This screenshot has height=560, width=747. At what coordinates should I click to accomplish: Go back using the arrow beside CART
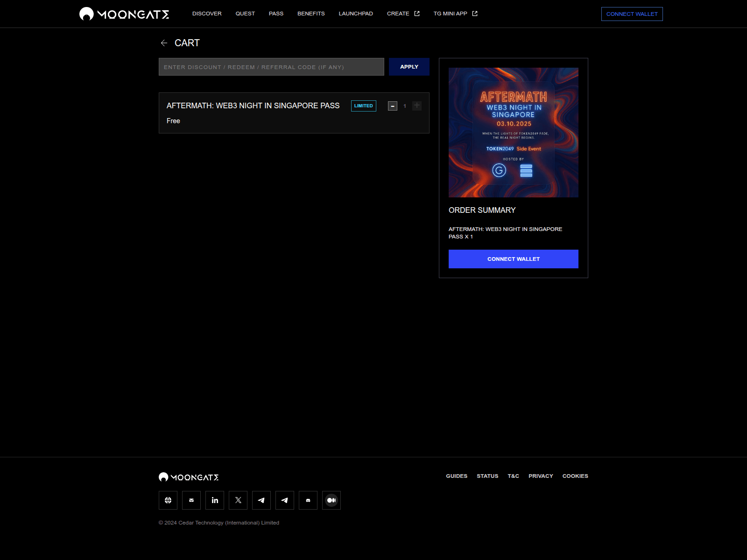click(164, 43)
